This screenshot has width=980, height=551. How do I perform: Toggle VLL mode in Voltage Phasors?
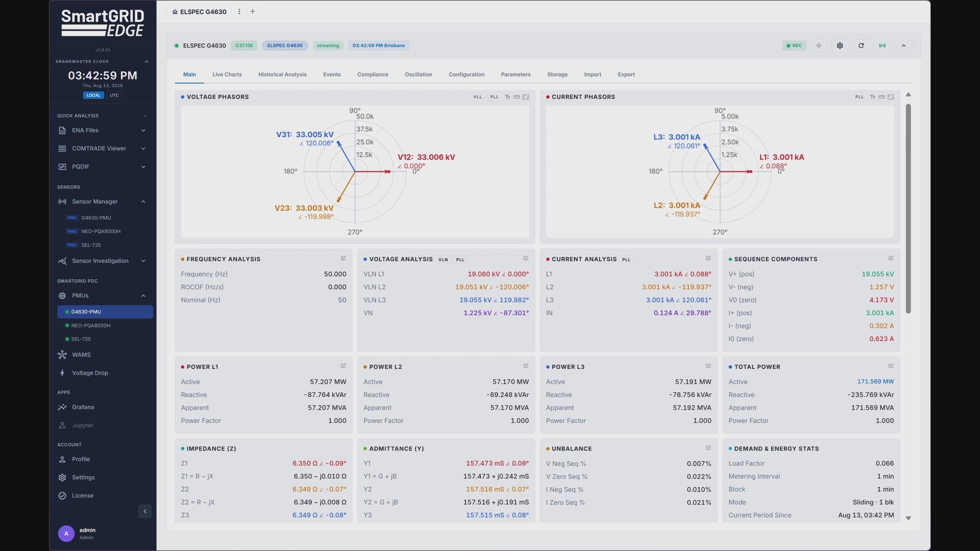click(x=478, y=97)
